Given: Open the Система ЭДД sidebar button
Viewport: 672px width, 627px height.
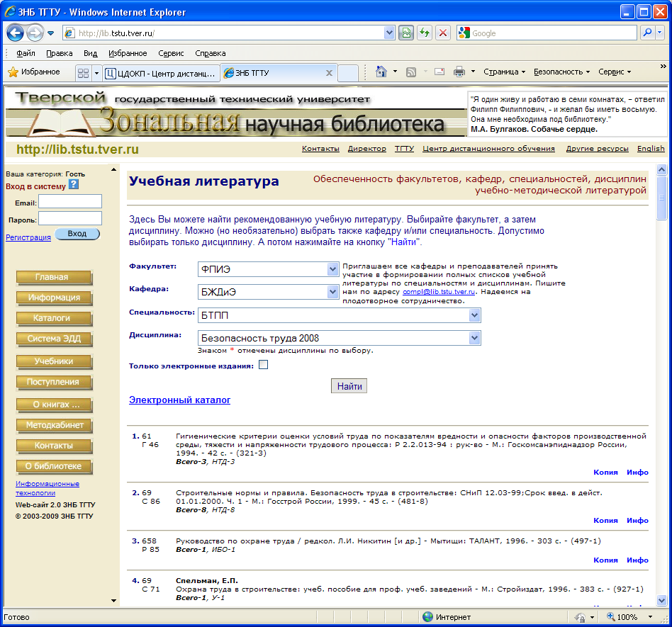Looking at the screenshot, I should tap(54, 339).
